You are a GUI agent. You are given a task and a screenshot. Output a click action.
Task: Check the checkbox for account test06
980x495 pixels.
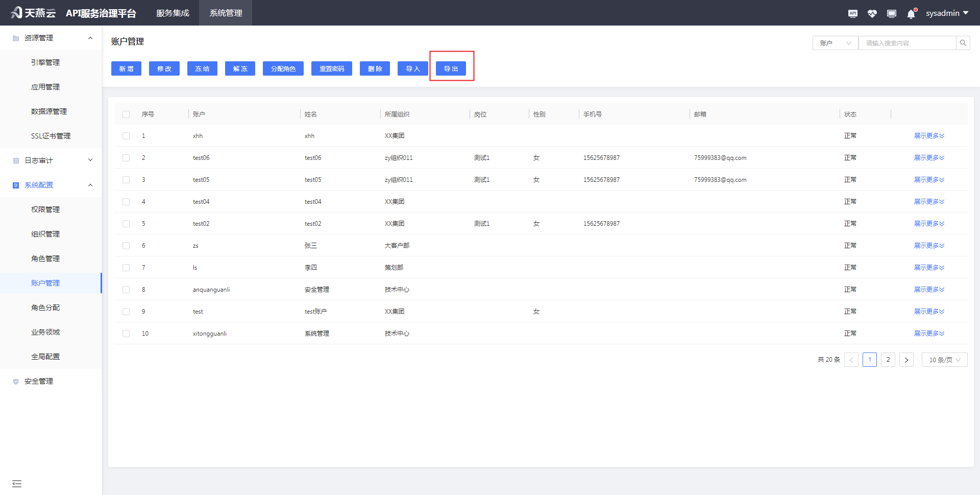point(126,158)
